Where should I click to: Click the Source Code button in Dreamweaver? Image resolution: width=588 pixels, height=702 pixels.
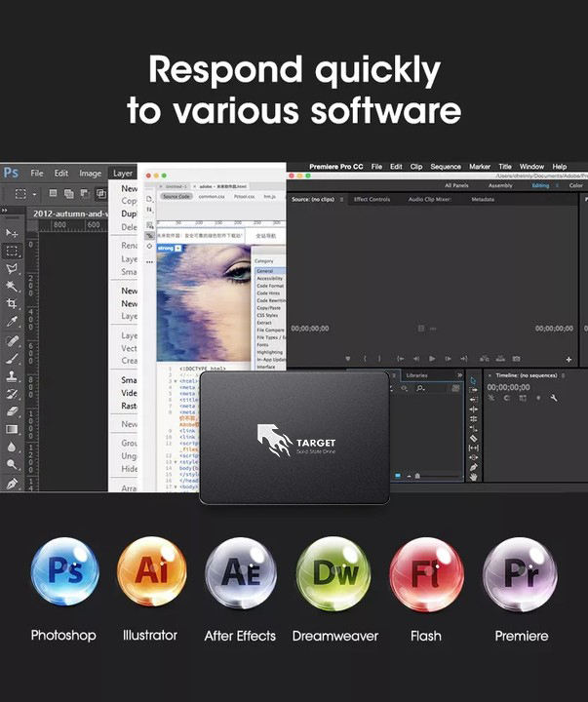(x=176, y=196)
